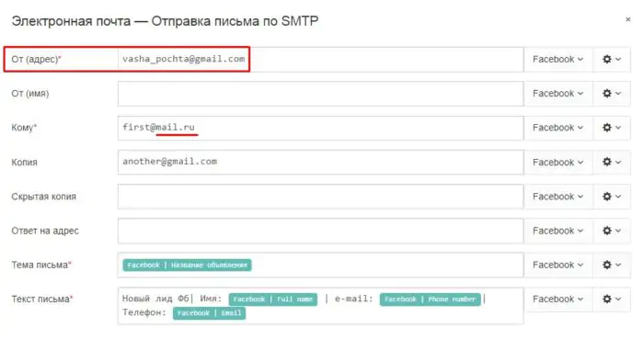
Task: Select the Facebook | Phone number tag
Action: (430, 299)
